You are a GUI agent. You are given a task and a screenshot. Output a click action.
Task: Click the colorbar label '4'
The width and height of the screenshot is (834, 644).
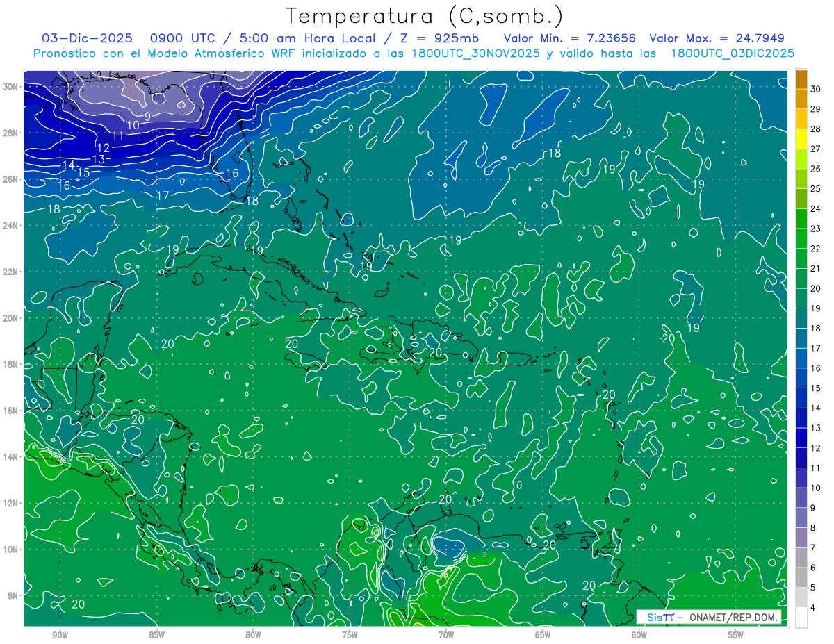[813, 608]
